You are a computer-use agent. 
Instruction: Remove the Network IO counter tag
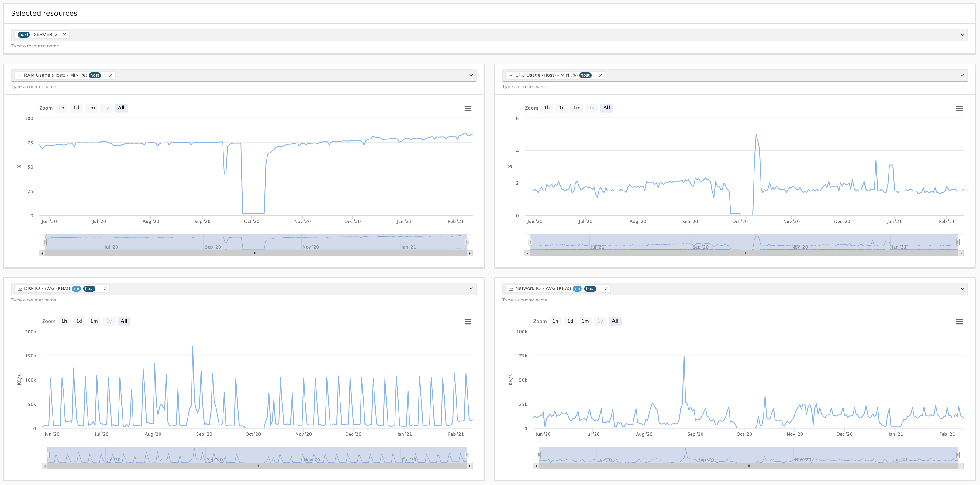pyautogui.click(x=606, y=289)
